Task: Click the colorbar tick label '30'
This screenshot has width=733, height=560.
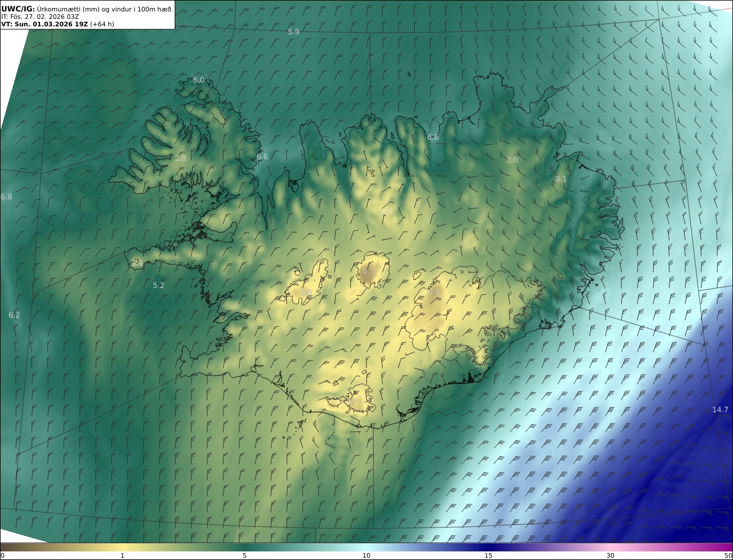Action: tap(610, 555)
